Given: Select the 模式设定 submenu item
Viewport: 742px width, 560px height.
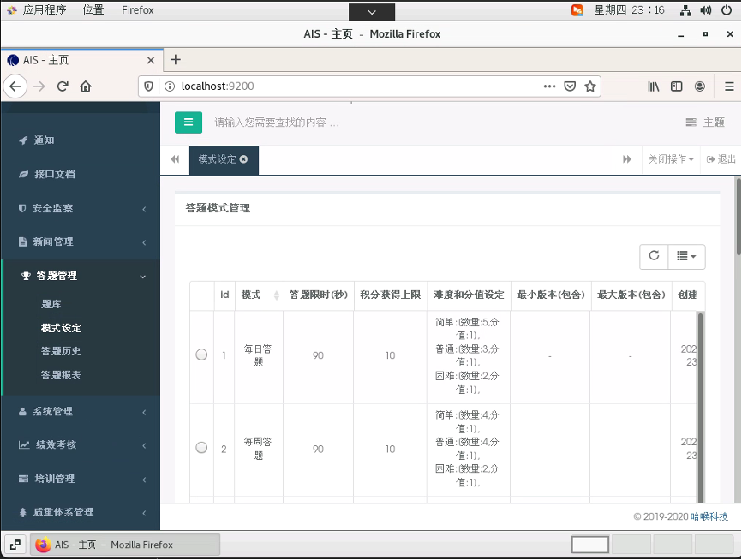Looking at the screenshot, I should [61, 328].
